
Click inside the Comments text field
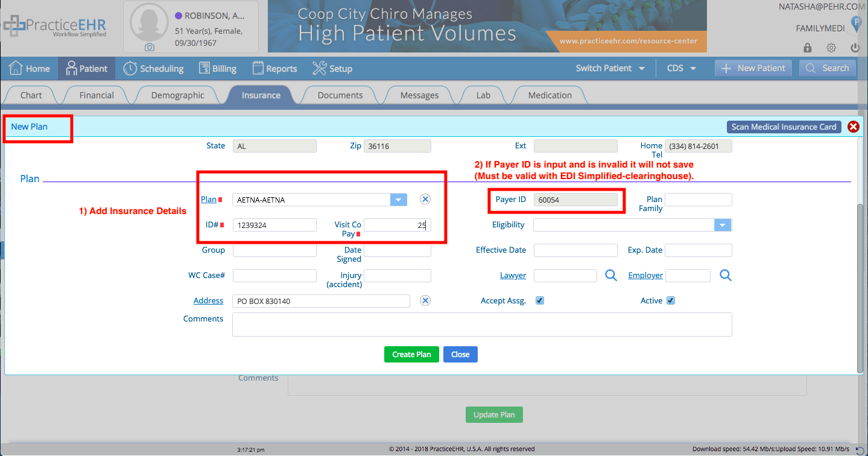(x=482, y=325)
